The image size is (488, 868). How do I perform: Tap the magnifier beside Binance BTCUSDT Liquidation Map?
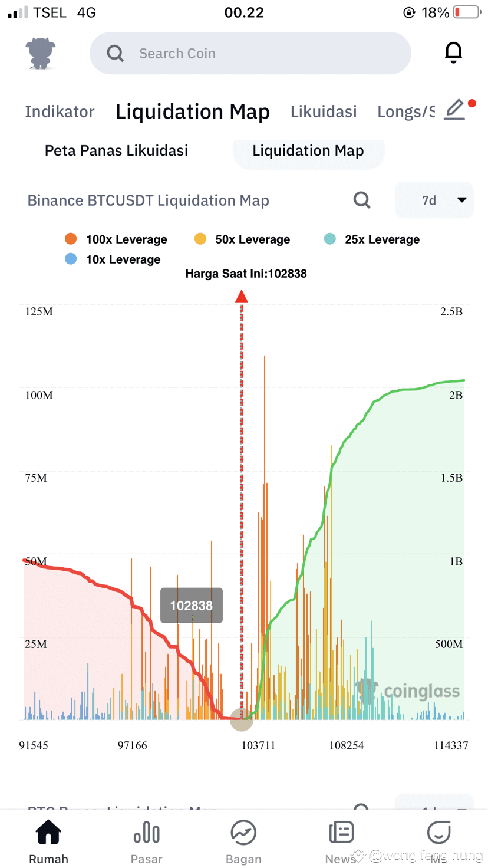[x=362, y=200]
